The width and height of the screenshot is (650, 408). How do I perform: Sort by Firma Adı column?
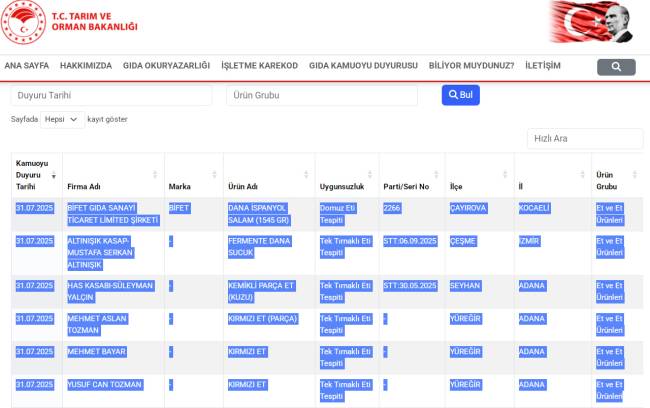(113, 175)
